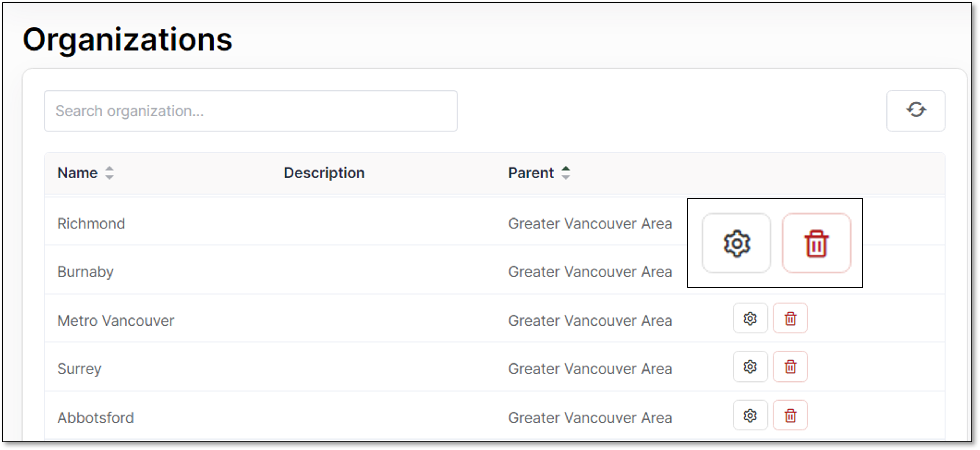This screenshot has width=980, height=450.
Task: Open settings gear for Surrey row
Action: click(750, 367)
